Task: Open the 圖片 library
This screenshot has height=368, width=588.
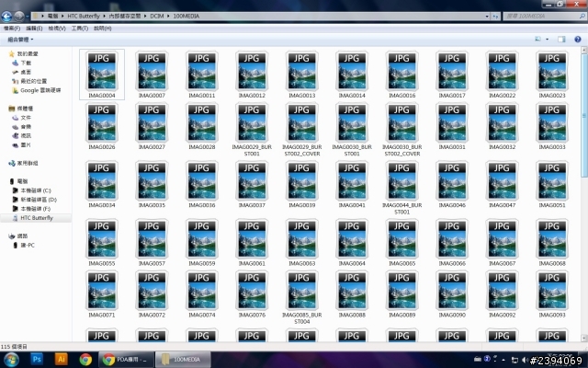Action: click(x=22, y=145)
